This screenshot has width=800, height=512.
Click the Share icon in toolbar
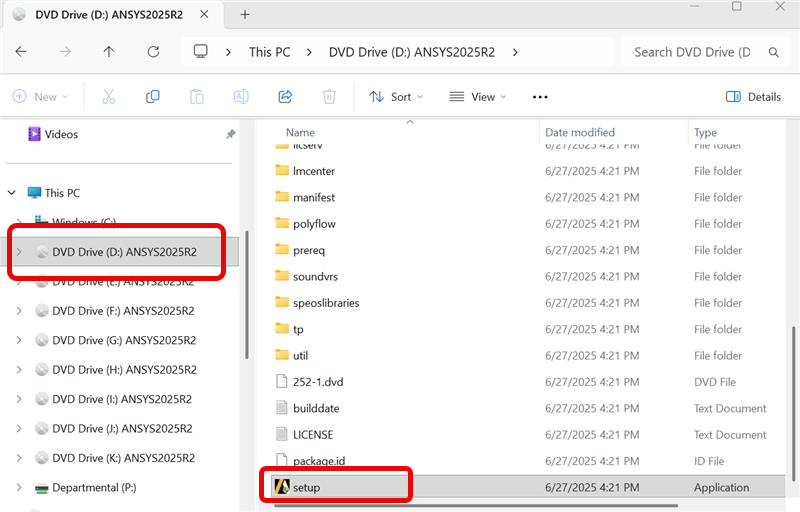(x=285, y=97)
